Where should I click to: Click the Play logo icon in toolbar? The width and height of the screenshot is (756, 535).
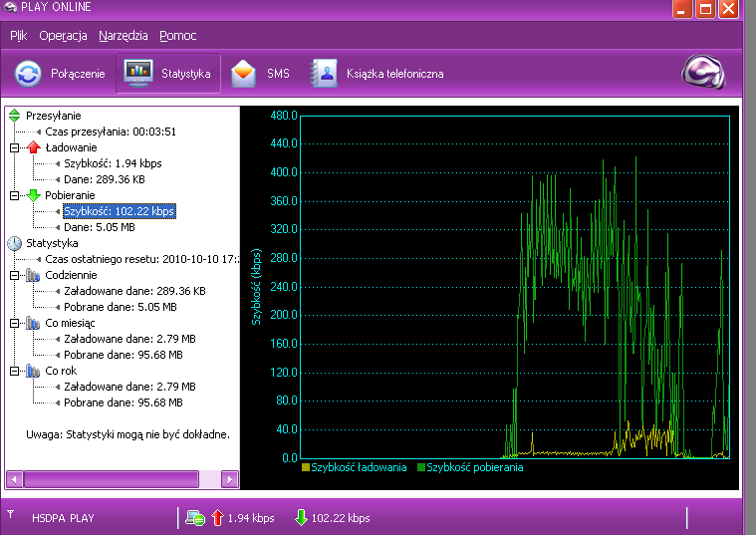(703, 73)
